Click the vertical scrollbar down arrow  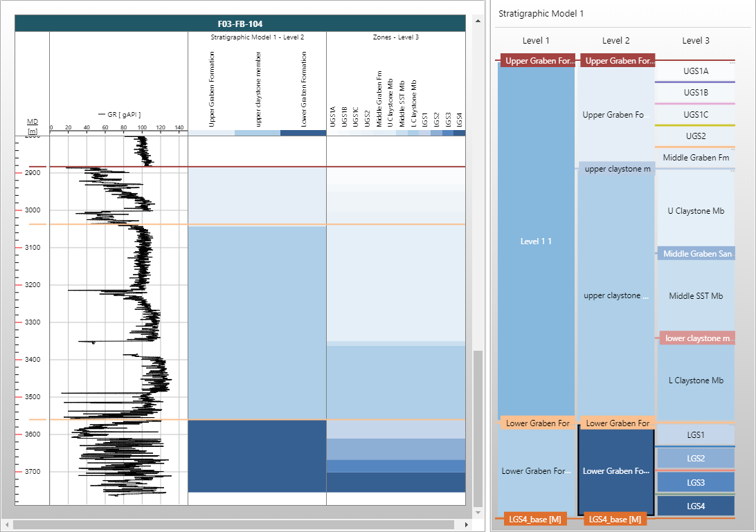coord(477,512)
